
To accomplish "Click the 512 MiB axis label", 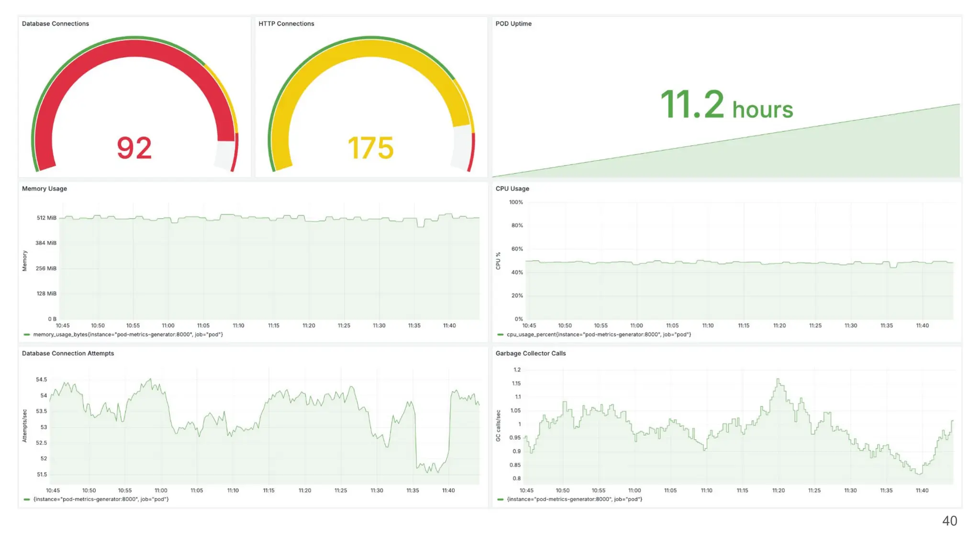I will pos(46,218).
